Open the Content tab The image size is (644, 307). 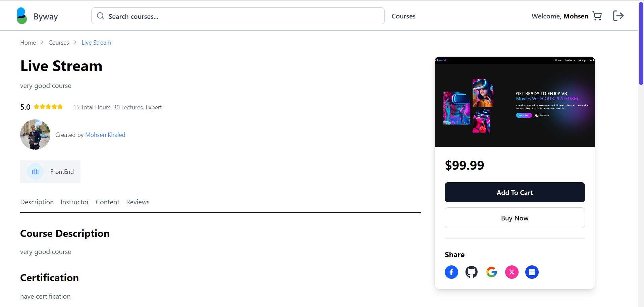click(107, 202)
